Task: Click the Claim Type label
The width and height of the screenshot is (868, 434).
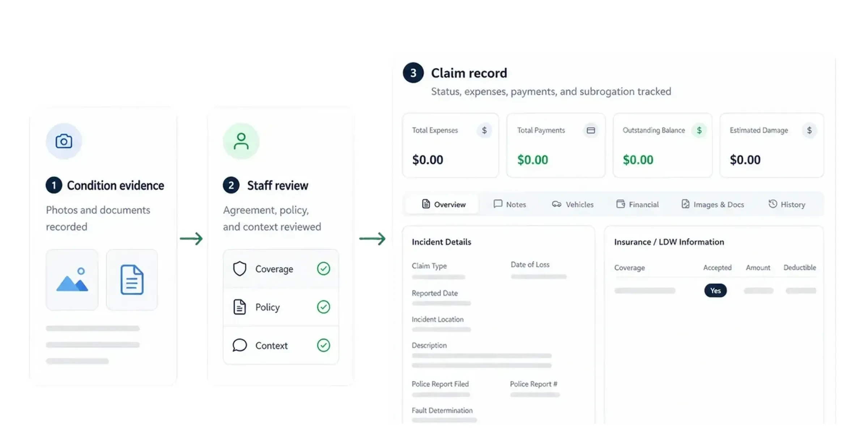Action: click(x=429, y=266)
